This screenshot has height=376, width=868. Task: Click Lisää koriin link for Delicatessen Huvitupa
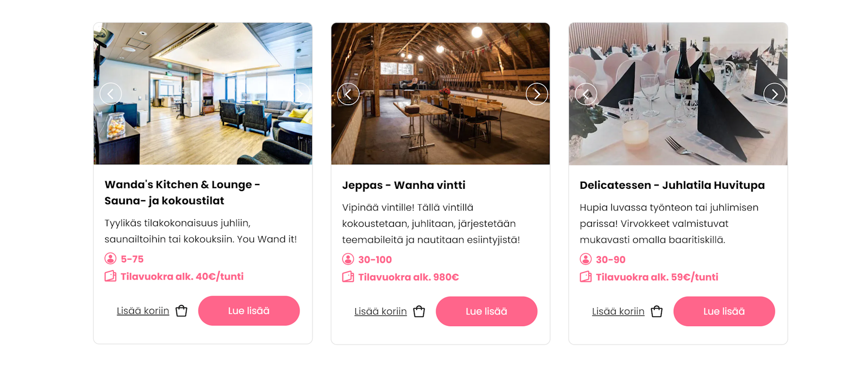click(x=618, y=311)
